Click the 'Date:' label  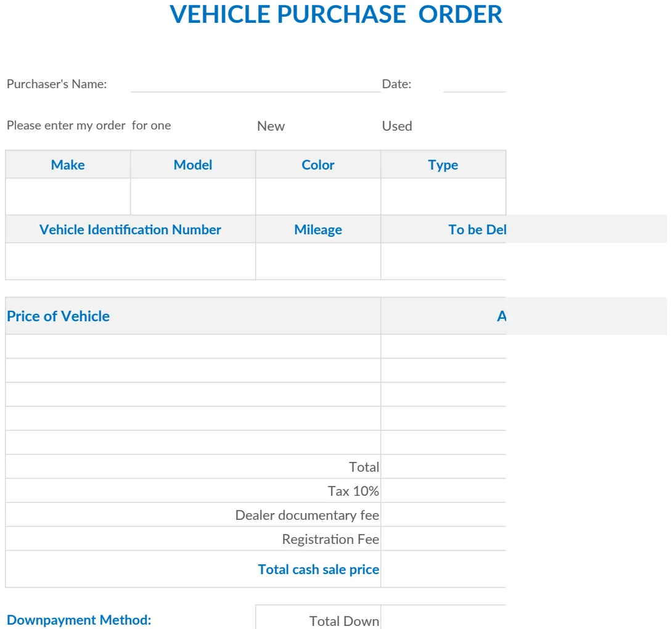point(396,84)
